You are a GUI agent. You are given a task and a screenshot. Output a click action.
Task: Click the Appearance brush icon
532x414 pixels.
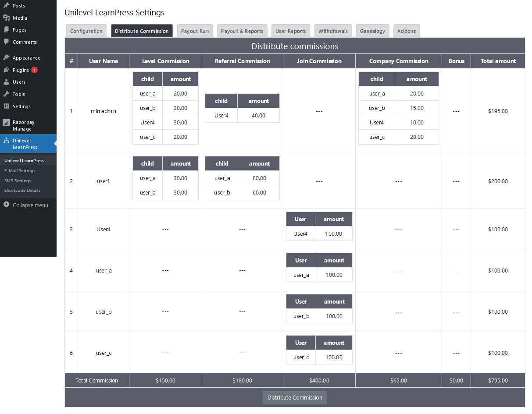click(x=6, y=58)
